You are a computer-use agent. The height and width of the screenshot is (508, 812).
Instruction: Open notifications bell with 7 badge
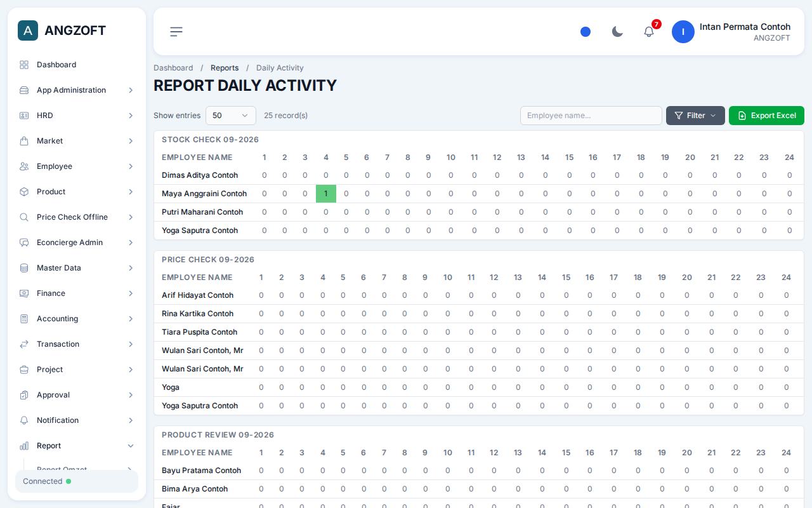click(x=649, y=31)
